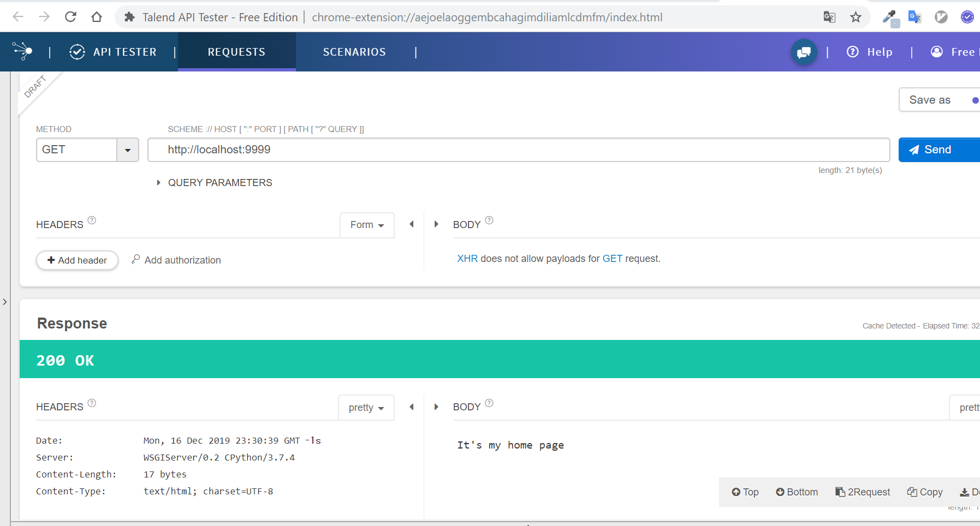Expand the left sidebar chevron
Viewport: 980px width, 526px height.
point(5,302)
